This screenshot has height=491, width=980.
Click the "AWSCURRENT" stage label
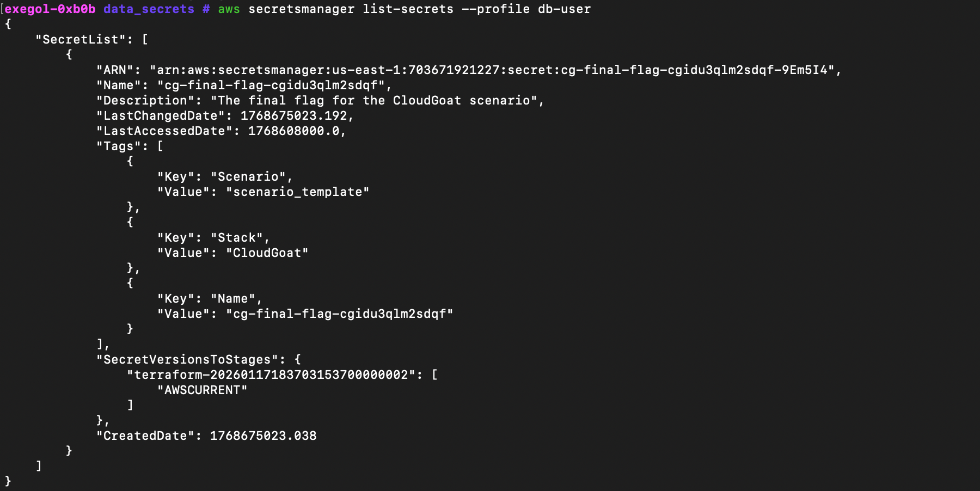tap(203, 390)
